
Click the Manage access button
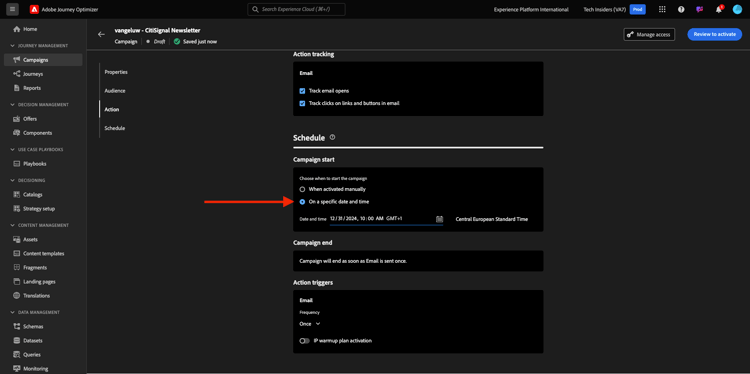pos(649,34)
